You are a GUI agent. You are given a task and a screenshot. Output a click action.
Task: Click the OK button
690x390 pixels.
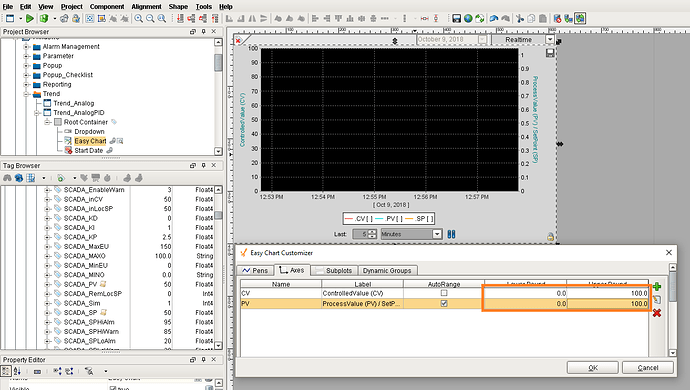coord(592,368)
